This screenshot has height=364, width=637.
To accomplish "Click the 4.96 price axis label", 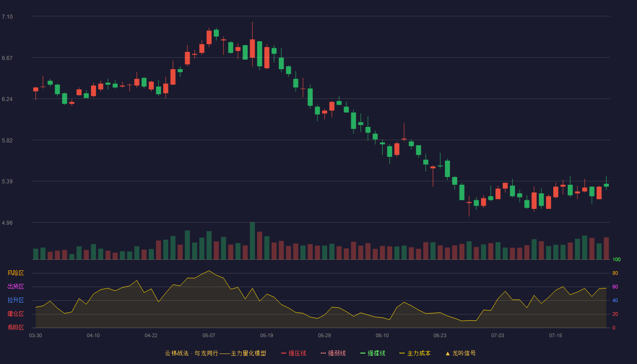I will pos(7,223).
